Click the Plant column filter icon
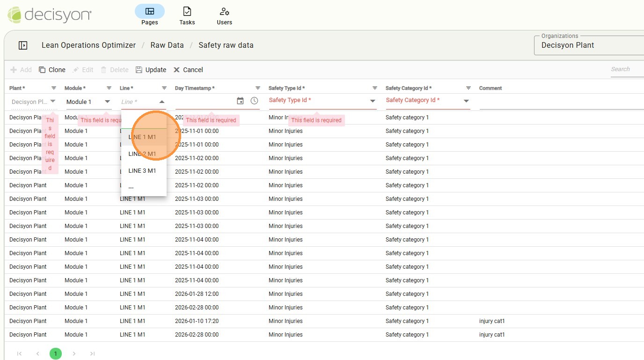Image resolution: width=644 pixels, height=360 pixels. coord(54,88)
